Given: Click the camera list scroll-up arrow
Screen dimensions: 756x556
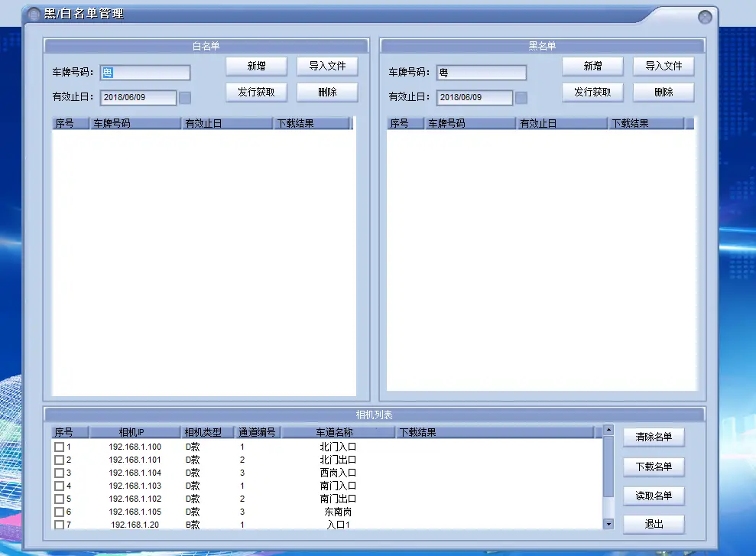Looking at the screenshot, I should (x=608, y=431).
